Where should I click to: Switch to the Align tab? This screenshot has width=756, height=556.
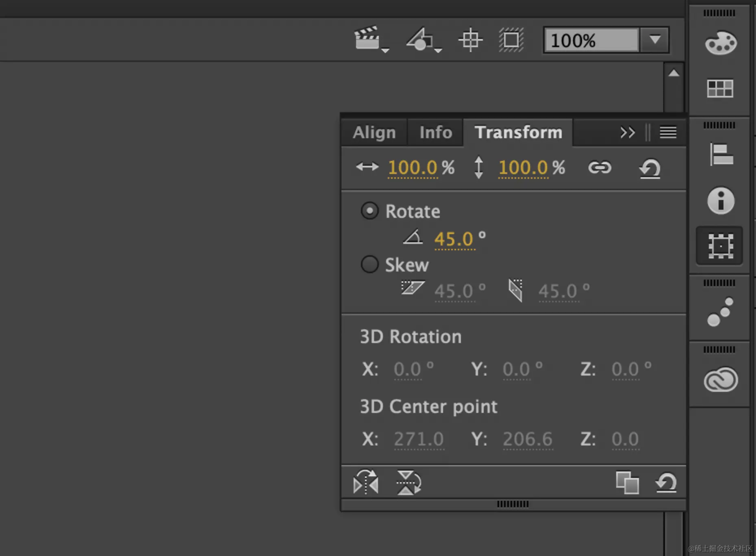coord(374,132)
